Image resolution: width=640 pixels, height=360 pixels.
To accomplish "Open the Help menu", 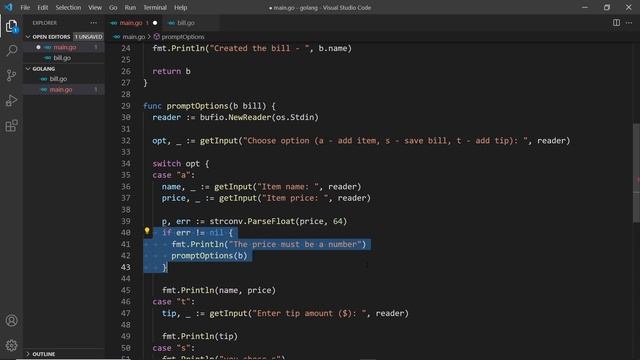I will [180, 7].
